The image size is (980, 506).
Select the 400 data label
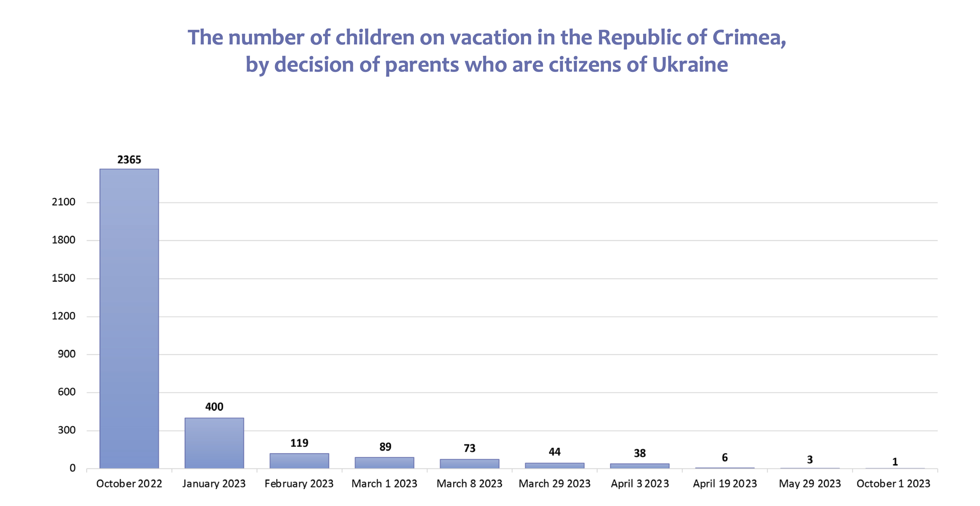[214, 407]
